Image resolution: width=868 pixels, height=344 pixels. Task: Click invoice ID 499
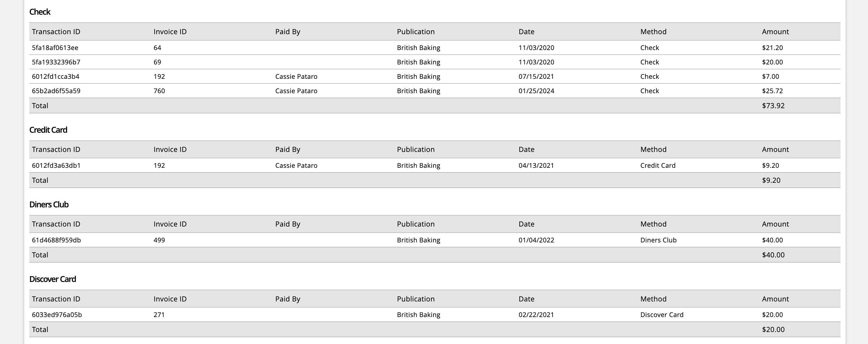(159, 240)
